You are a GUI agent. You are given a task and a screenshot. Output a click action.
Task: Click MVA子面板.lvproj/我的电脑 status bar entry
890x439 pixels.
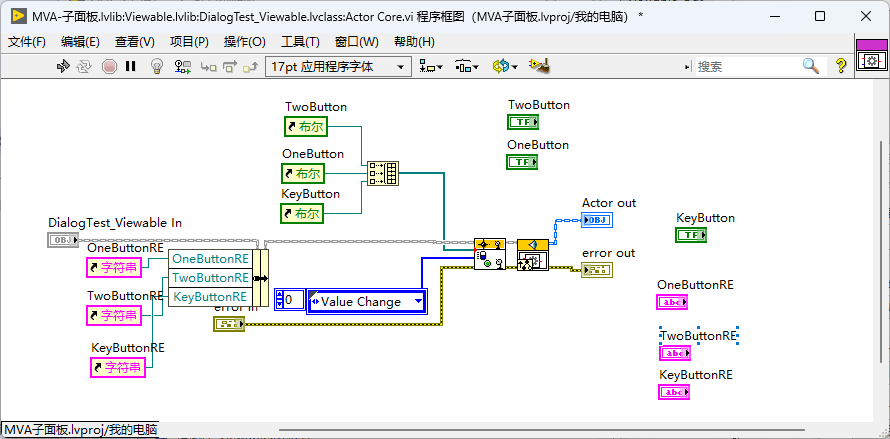[x=80, y=429]
